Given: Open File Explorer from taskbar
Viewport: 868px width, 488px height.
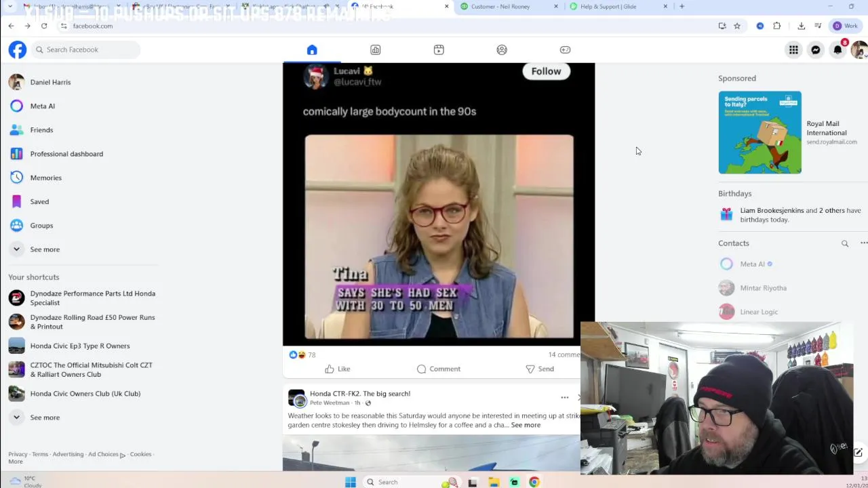Looking at the screenshot, I should (x=494, y=482).
